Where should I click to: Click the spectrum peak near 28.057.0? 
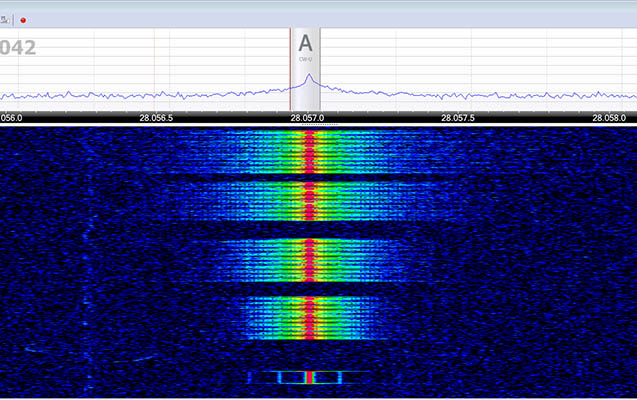310,76
